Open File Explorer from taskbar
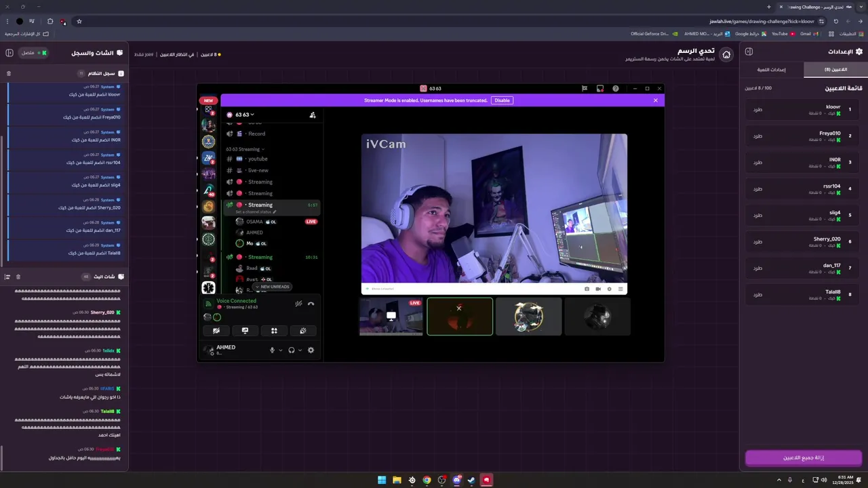This screenshot has height=488, width=868. point(397,480)
